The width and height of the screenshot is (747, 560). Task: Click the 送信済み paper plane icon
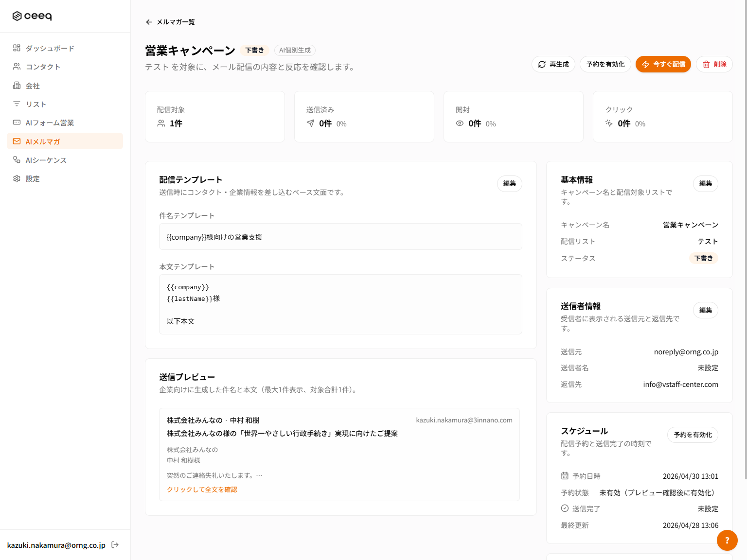pyautogui.click(x=310, y=123)
